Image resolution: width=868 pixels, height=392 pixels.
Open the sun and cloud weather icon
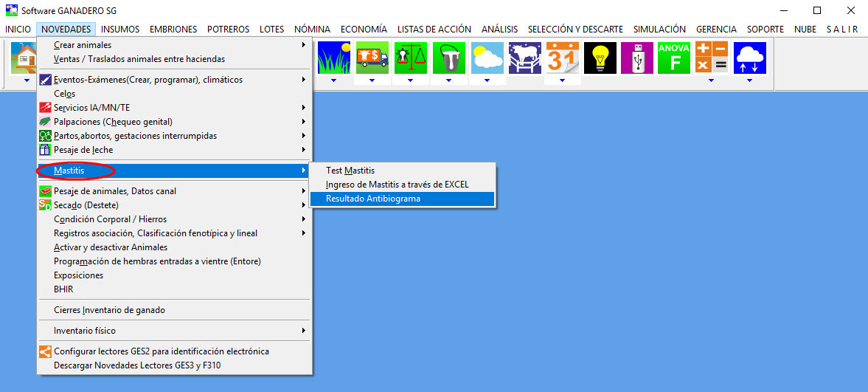coord(487,58)
